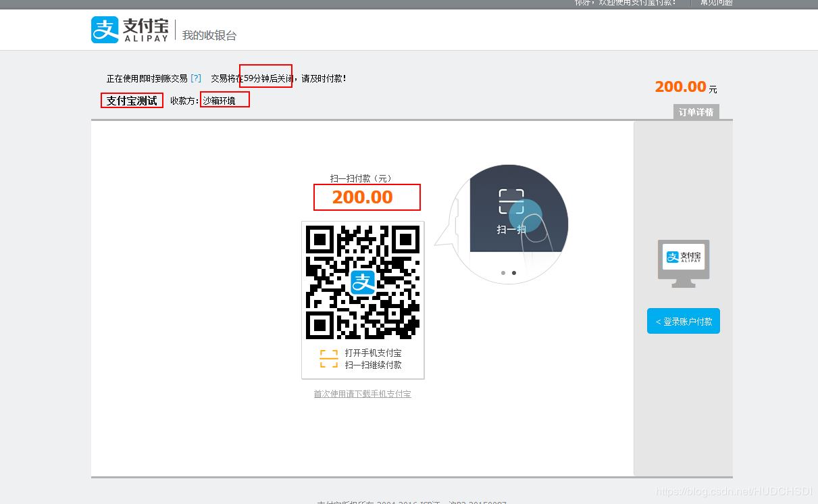Click the Alipay monitor icon in the right sidebar
The height and width of the screenshot is (504, 818).
click(683, 262)
